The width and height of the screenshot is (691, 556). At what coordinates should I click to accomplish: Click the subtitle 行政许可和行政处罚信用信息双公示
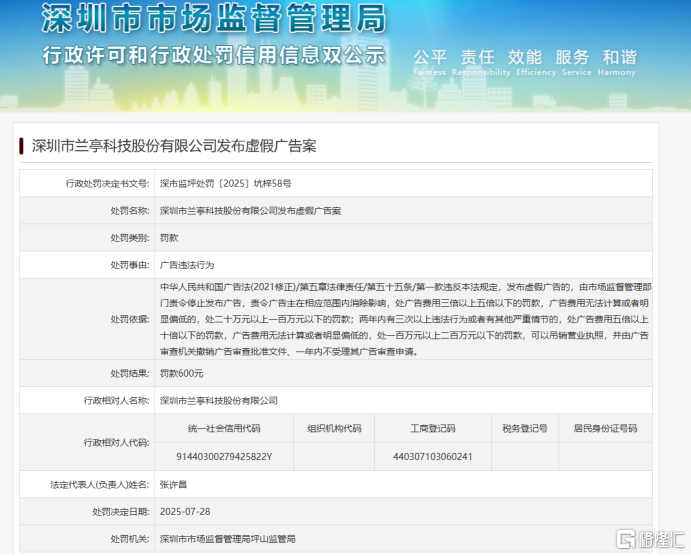pyautogui.click(x=214, y=56)
